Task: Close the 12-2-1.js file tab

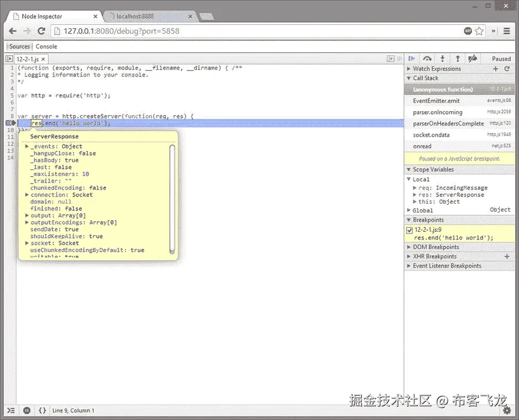Action: coord(43,59)
